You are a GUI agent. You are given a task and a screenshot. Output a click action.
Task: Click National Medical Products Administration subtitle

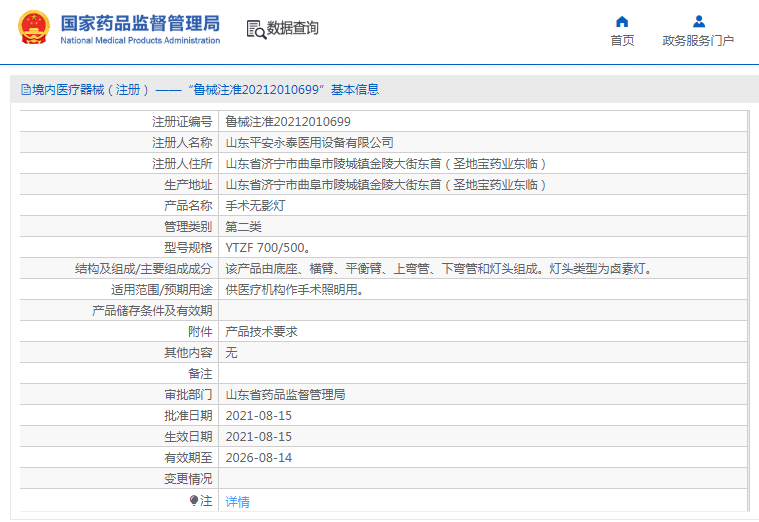pos(140,41)
